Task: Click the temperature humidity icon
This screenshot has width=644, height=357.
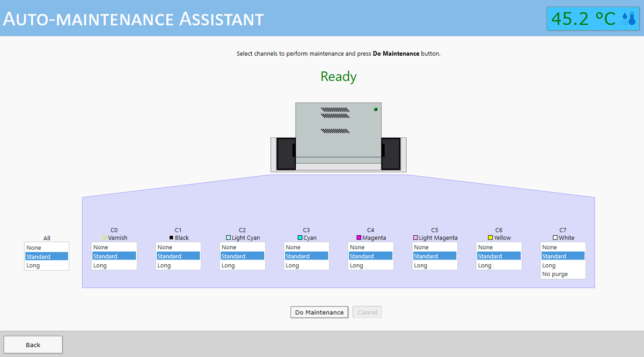Action: (628, 19)
